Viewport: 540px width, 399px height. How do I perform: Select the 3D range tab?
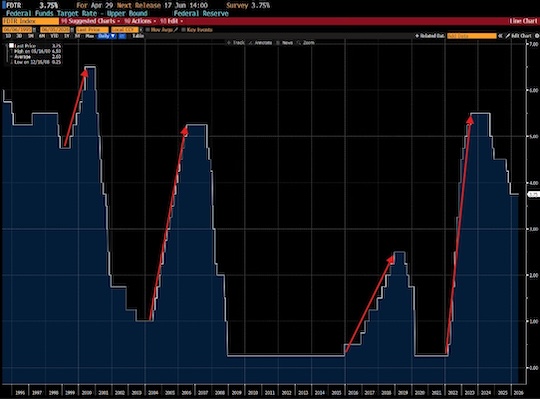pyautogui.click(x=19, y=36)
